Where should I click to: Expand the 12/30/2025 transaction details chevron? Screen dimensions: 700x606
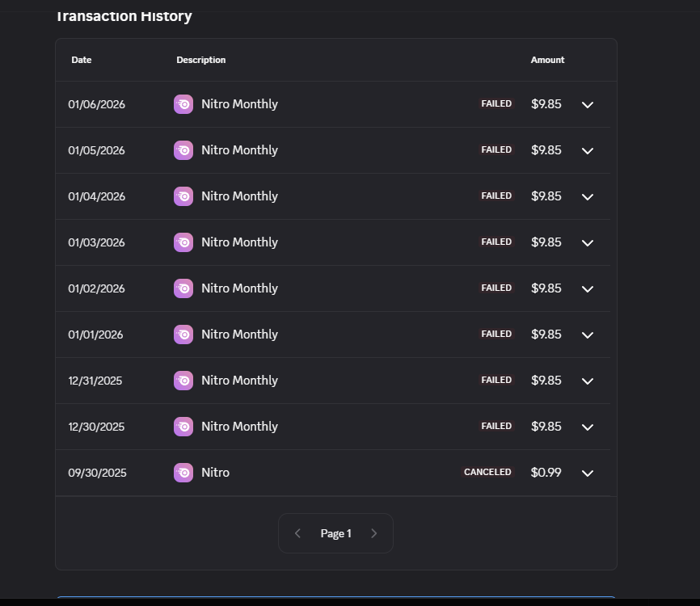[x=588, y=427]
